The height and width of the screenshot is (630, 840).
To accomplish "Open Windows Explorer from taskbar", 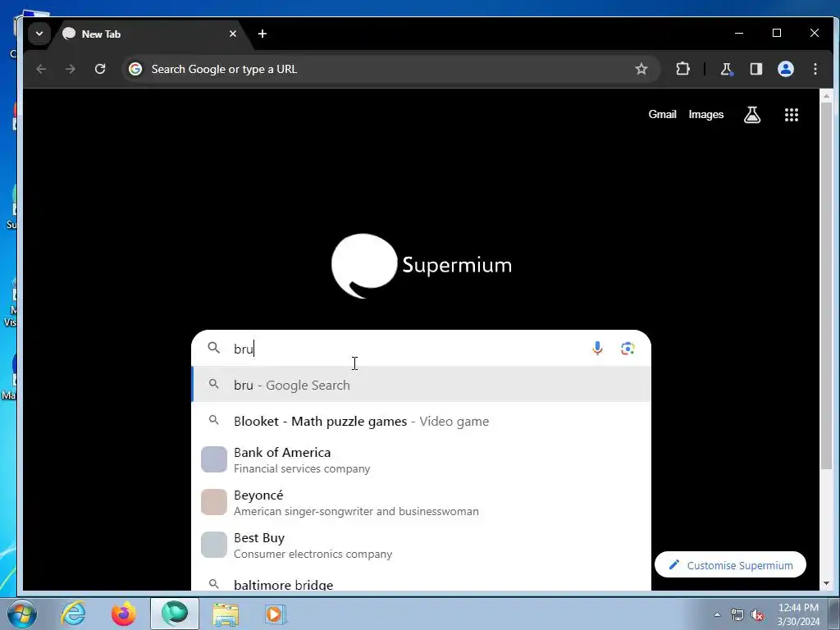I will pos(226,614).
